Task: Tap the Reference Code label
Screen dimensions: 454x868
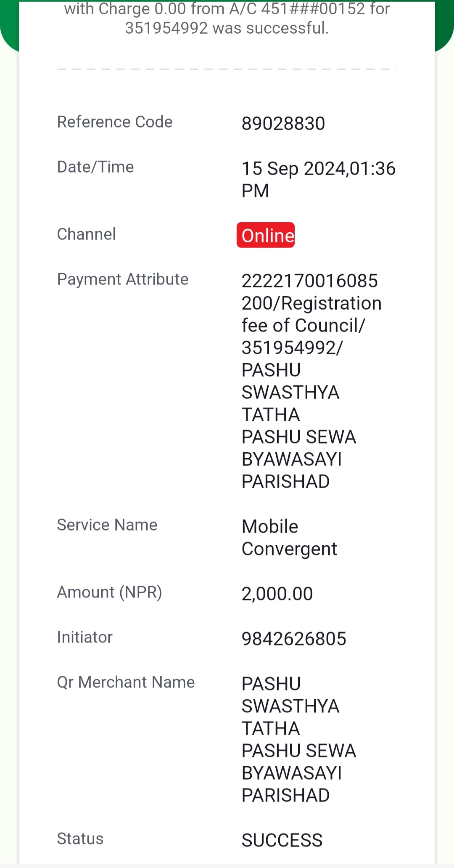Action: 115,122
